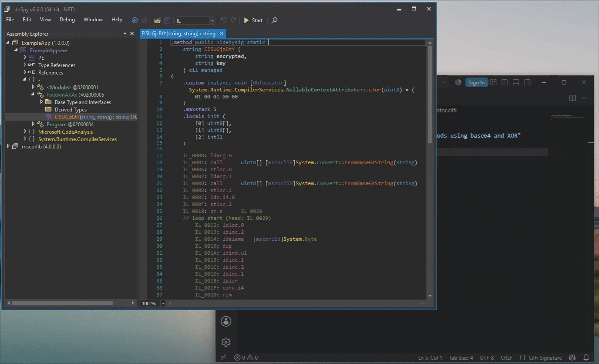Image resolution: width=599 pixels, height=364 pixels.
Task: Click the open file icon in dnSpy toolbar
Action: click(158, 20)
